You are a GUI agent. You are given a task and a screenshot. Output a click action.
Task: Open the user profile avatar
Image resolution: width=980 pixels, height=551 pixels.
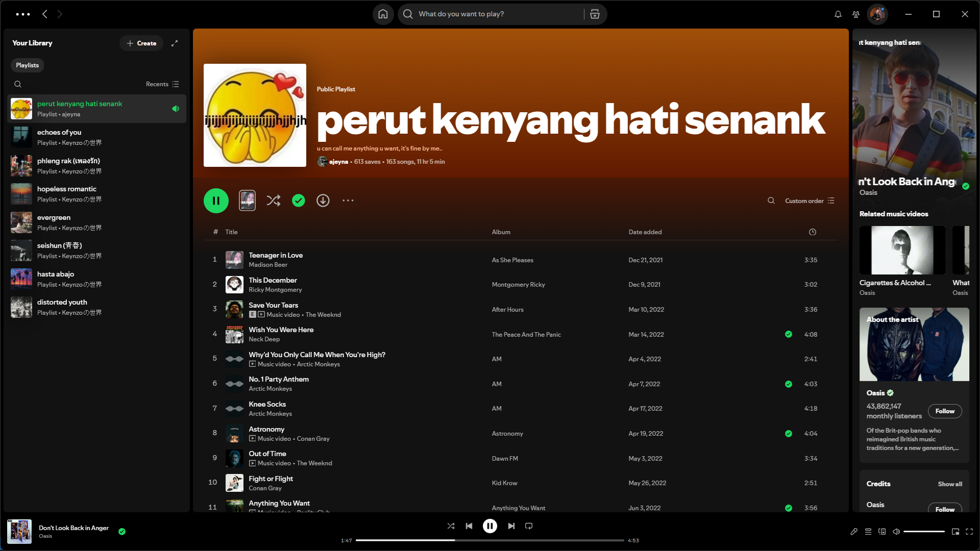pyautogui.click(x=877, y=14)
